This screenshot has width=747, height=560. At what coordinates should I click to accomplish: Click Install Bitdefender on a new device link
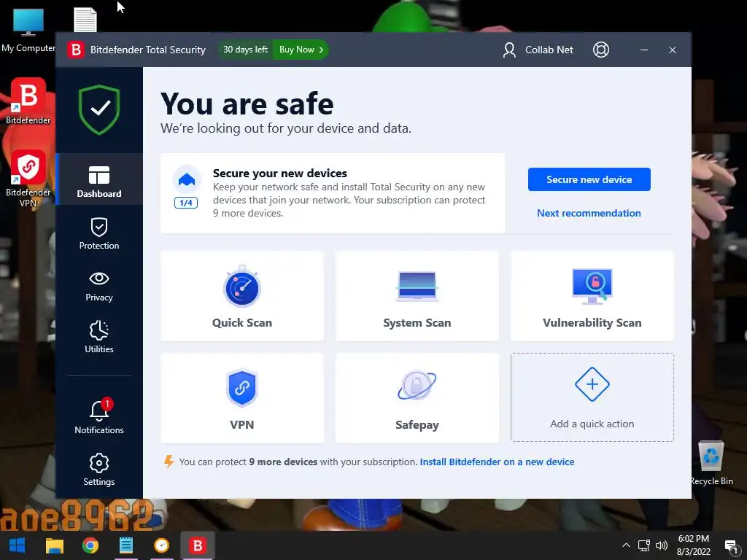coord(497,462)
